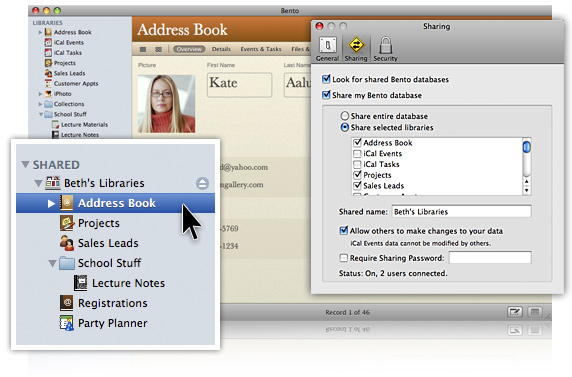Switch to table view icon in the toolbar
The height and width of the screenshot is (377, 572).
point(158,49)
